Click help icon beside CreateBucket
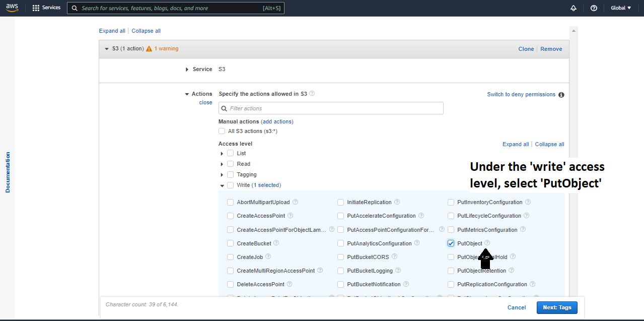 pyautogui.click(x=276, y=243)
